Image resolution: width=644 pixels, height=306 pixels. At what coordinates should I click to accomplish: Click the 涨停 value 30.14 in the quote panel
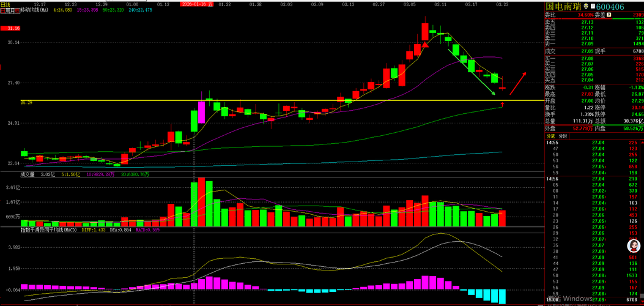point(637,107)
